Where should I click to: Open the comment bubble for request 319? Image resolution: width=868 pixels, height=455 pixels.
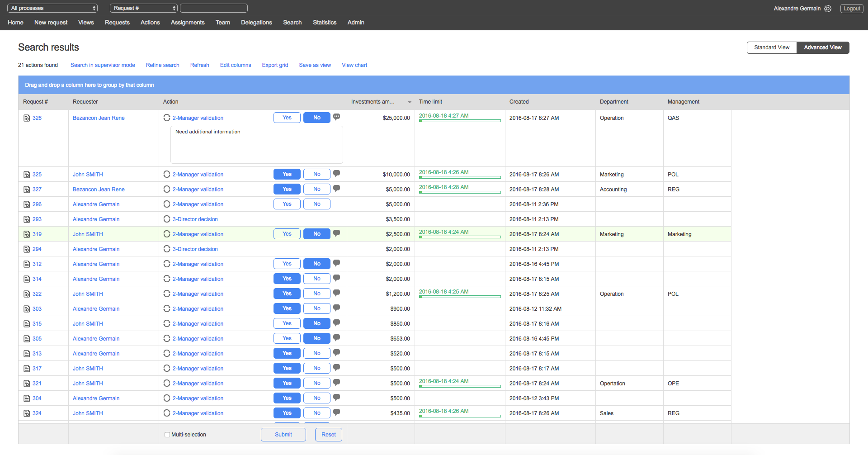coord(336,233)
